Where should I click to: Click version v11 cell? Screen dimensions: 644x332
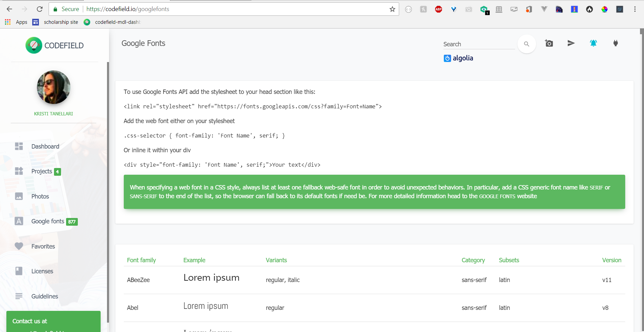607,280
